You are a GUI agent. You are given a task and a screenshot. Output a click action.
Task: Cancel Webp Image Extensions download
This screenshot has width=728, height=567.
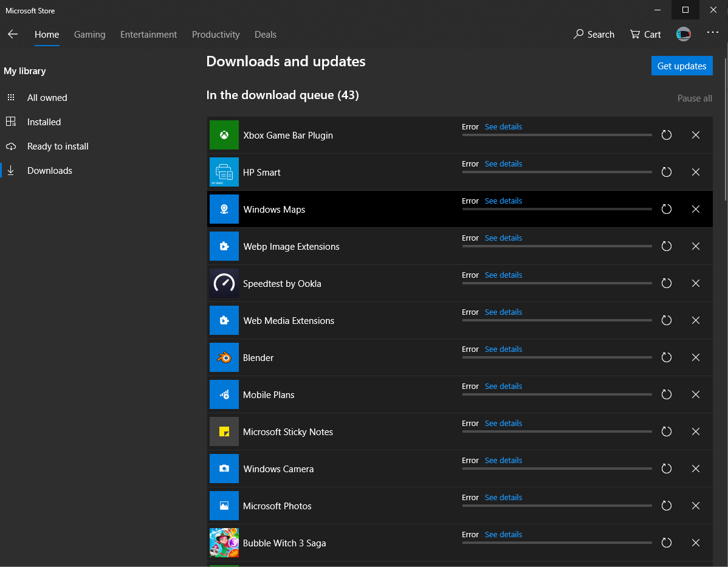(696, 246)
